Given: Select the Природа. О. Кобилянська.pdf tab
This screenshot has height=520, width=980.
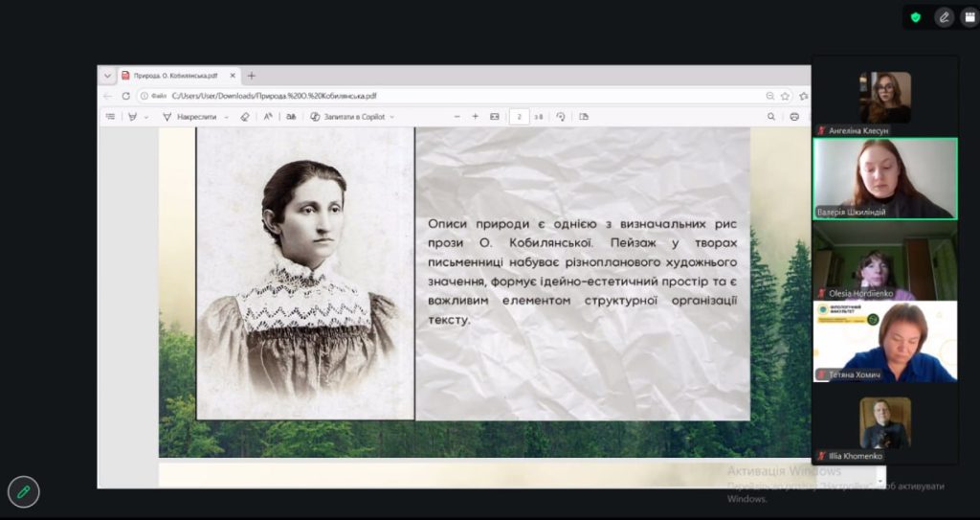Looking at the screenshot, I should click(x=172, y=76).
